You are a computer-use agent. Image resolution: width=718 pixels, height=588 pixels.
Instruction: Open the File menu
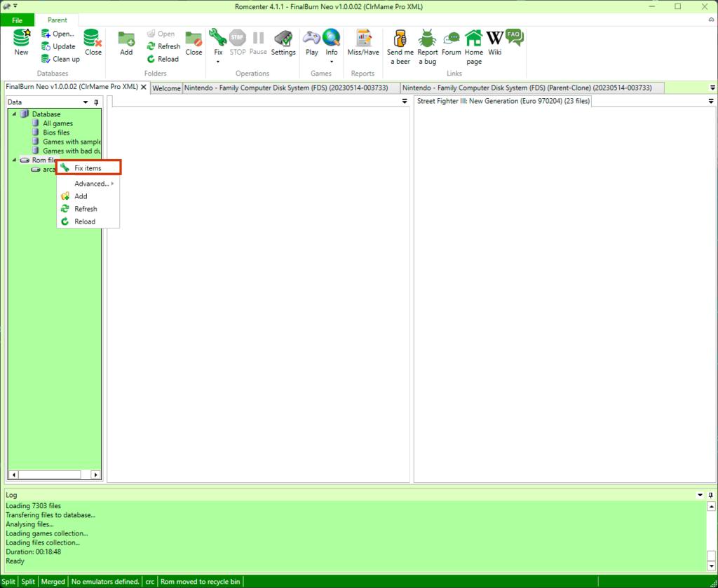[17, 20]
